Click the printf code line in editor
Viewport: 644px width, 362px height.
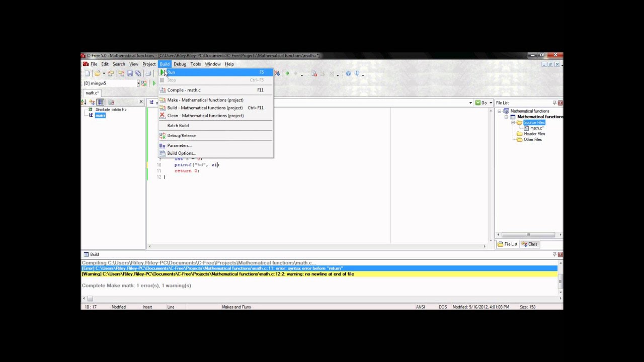click(x=197, y=165)
